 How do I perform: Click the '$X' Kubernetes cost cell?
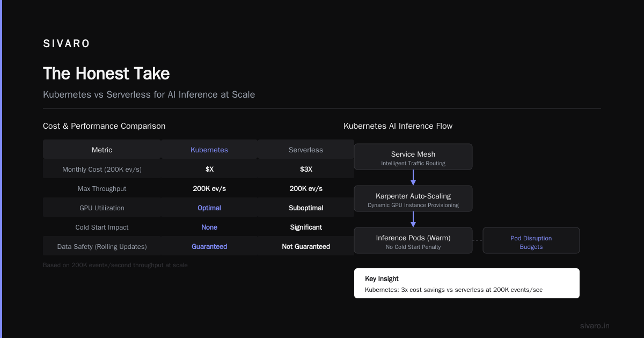209,170
